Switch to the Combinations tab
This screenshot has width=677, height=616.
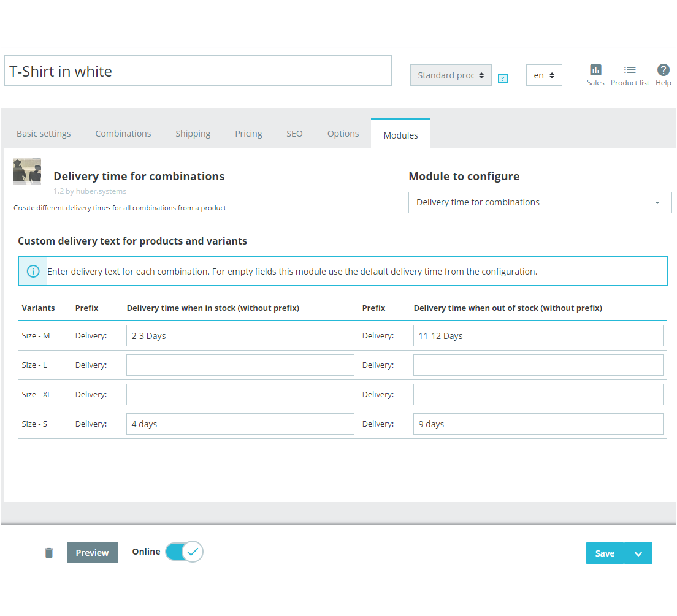(x=123, y=134)
